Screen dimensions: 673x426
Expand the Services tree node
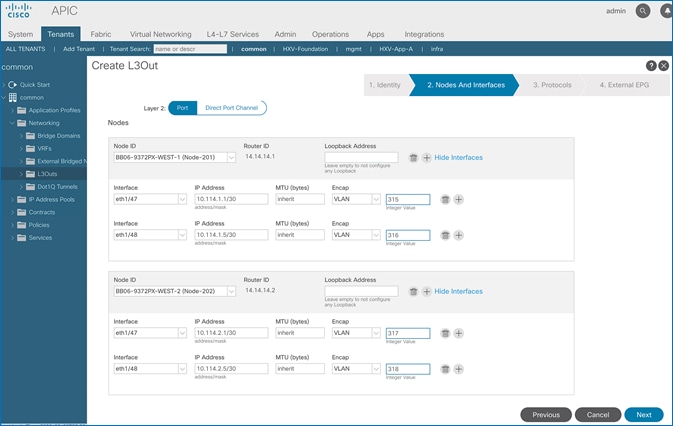click(12, 238)
